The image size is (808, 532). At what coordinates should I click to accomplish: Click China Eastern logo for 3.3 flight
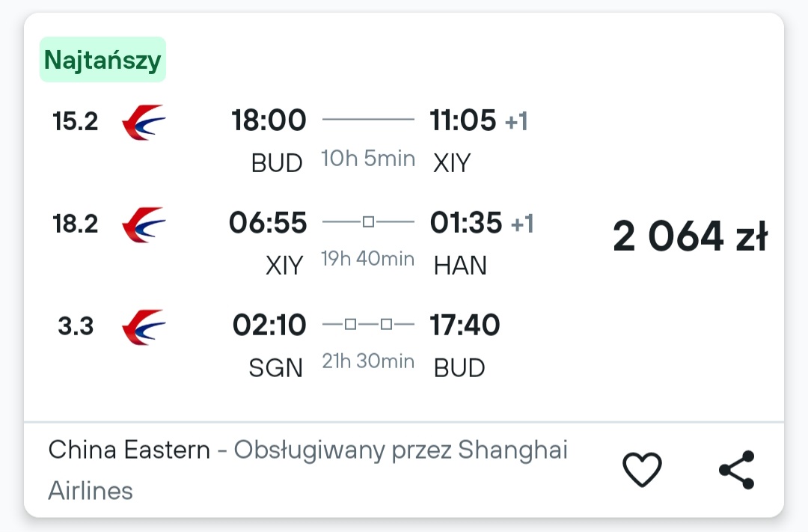click(144, 327)
